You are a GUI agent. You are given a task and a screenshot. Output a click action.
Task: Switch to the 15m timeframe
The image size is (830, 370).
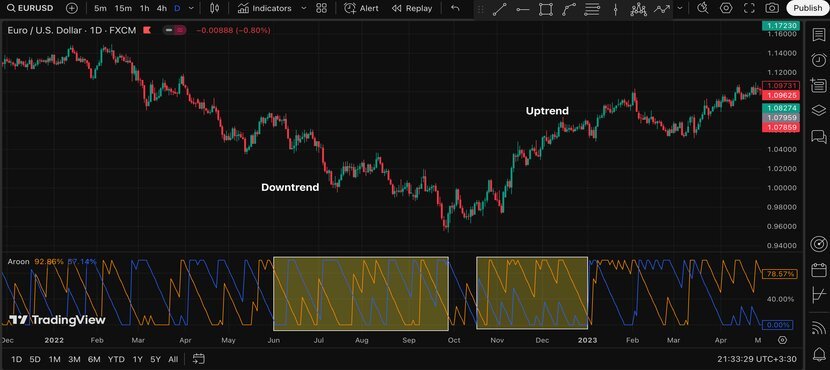123,8
